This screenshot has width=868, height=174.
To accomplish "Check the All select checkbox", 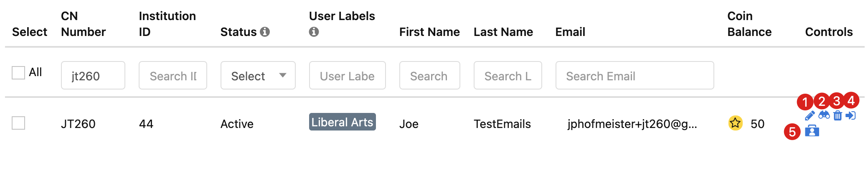I will pos(18,72).
